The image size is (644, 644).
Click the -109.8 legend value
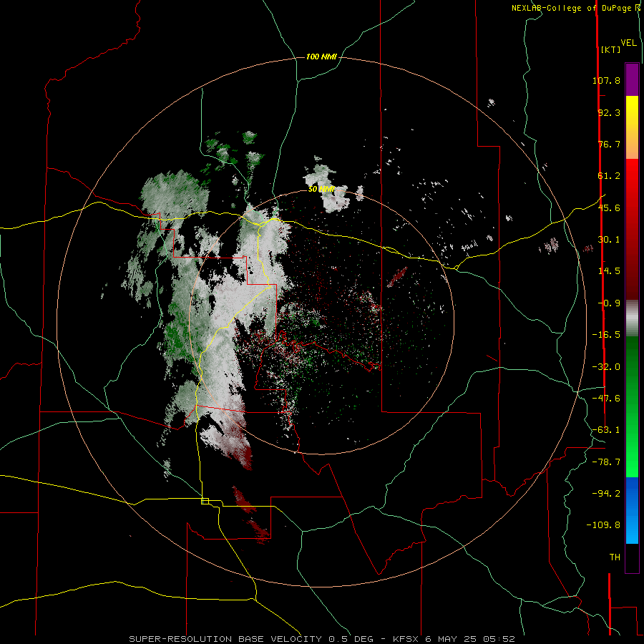pyautogui.click(x=603, y=525)
